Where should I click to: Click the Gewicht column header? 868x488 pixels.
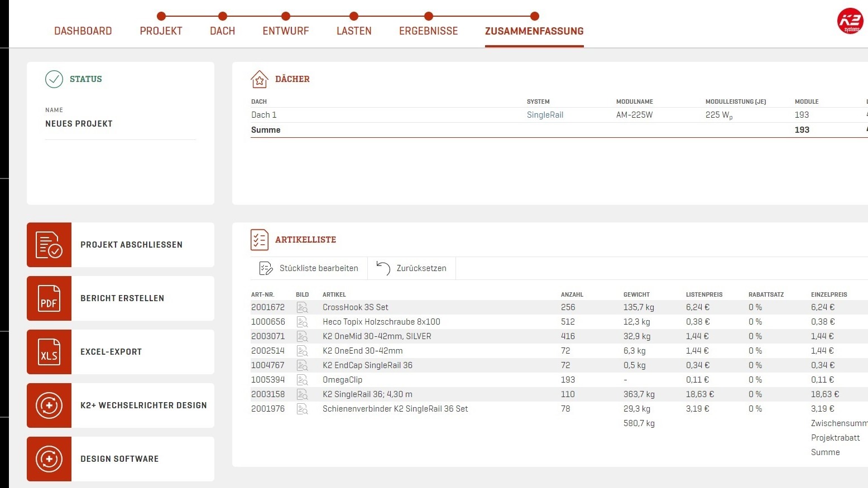click(636, 294)
